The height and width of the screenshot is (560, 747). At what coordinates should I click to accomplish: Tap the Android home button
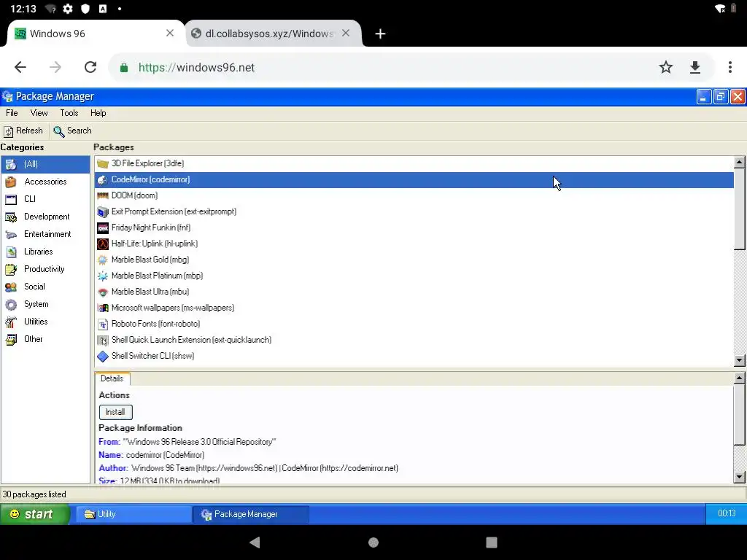click(373, 542)
